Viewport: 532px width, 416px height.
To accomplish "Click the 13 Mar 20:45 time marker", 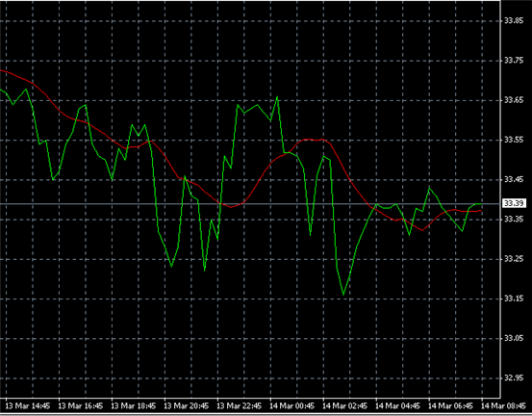I will pyautogui.click(x=187, y=406).
